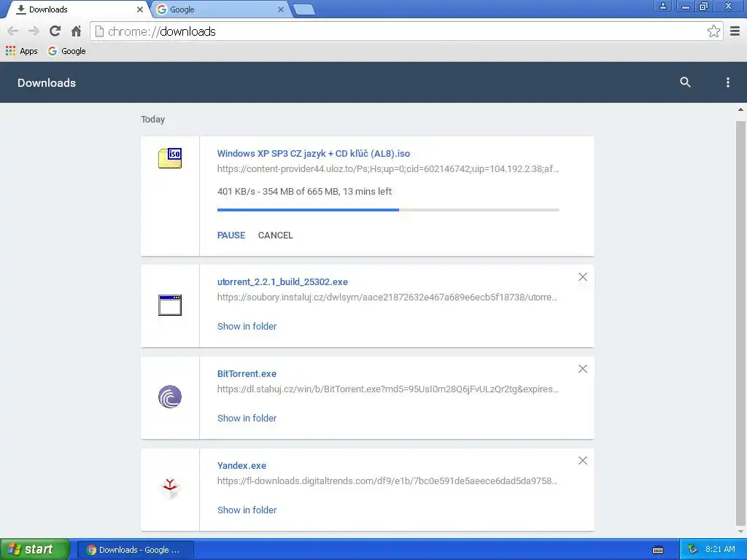Open the Yandex.exe file link
The width and height of the screenshot is (747, 560).
pyautogui.click(x=241, y=466)
